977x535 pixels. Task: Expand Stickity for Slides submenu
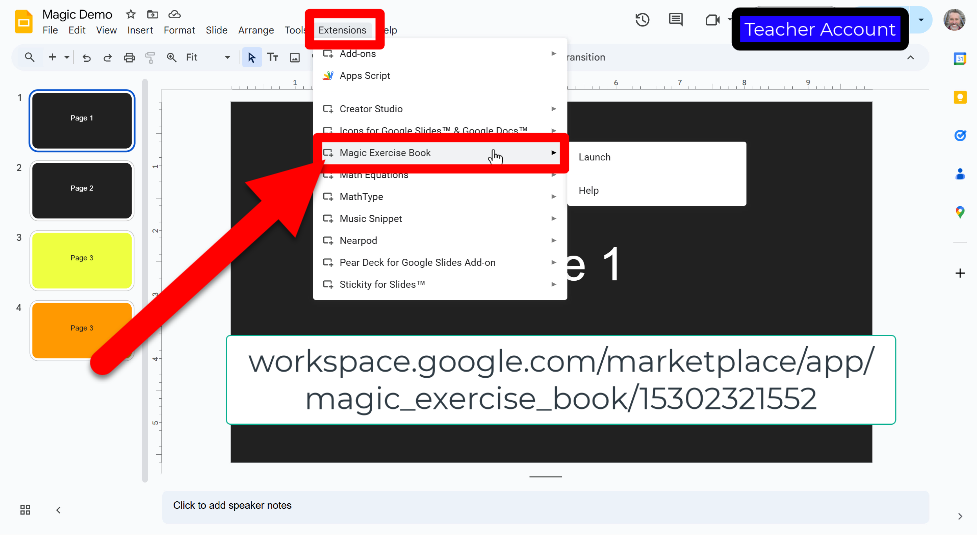coord(440,284)
